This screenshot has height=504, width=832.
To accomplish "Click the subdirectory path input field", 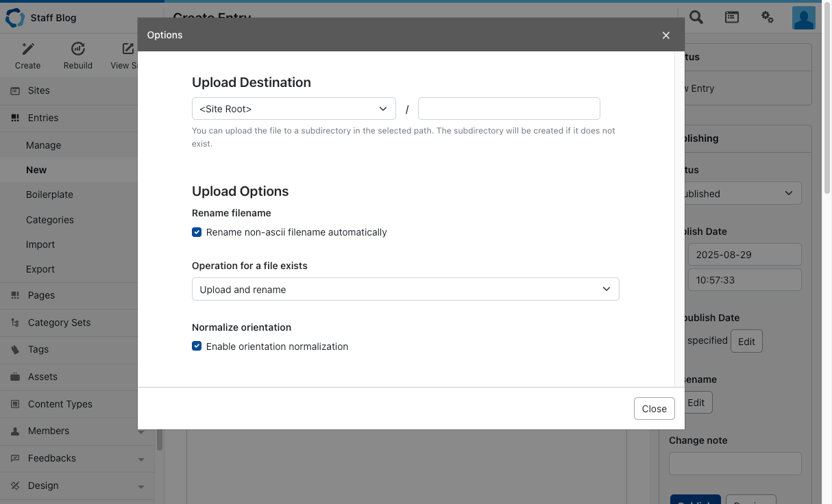I will (x=509, y=109).
